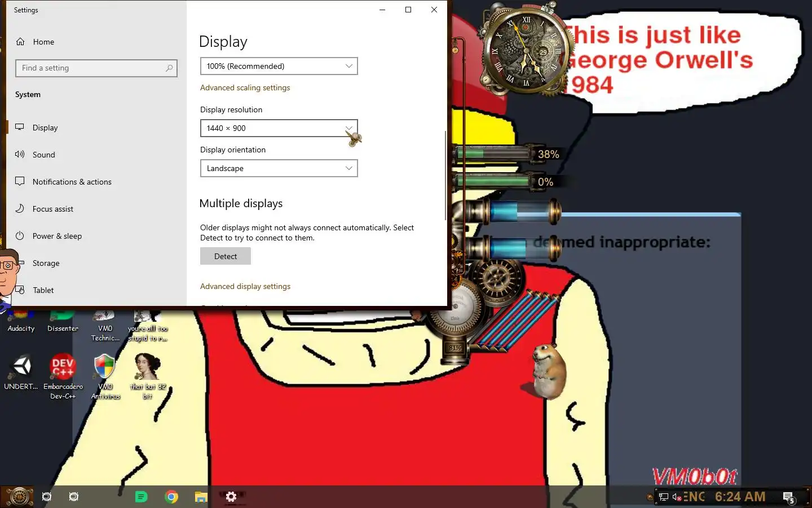
Task: Select the 'youre all too stupid' desktop file
Action: (x=147, y=326)
